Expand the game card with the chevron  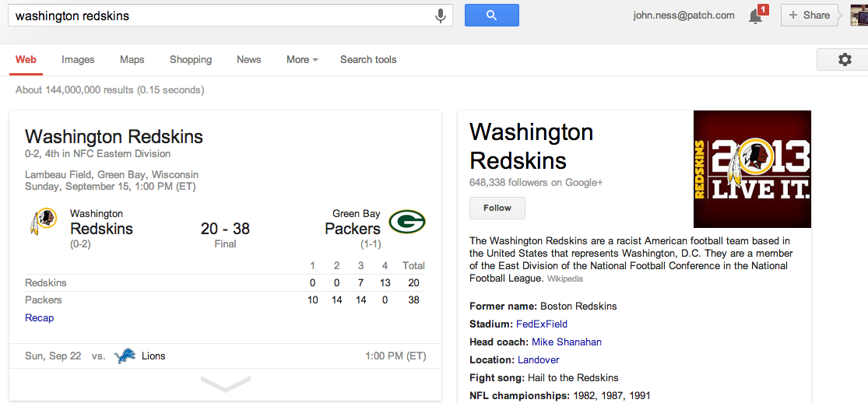(x=225, y=383)
